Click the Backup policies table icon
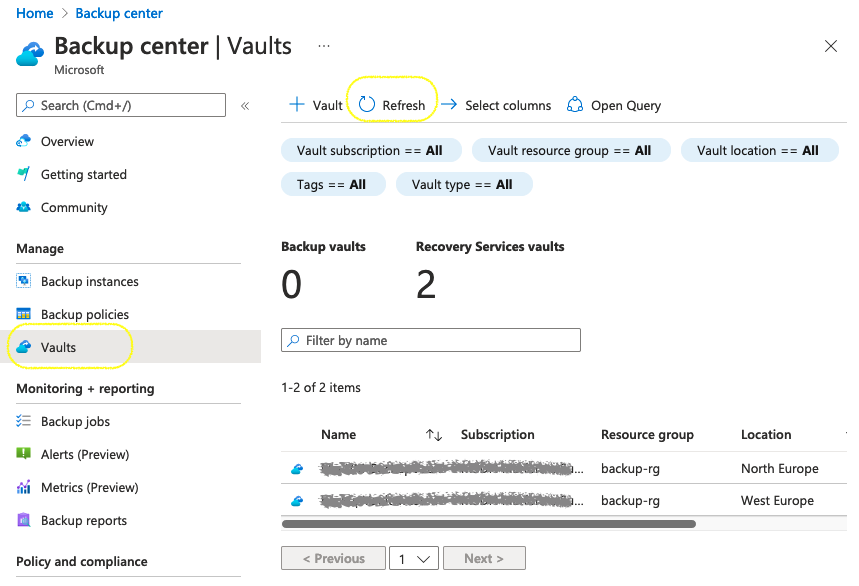 pos(24,314)
